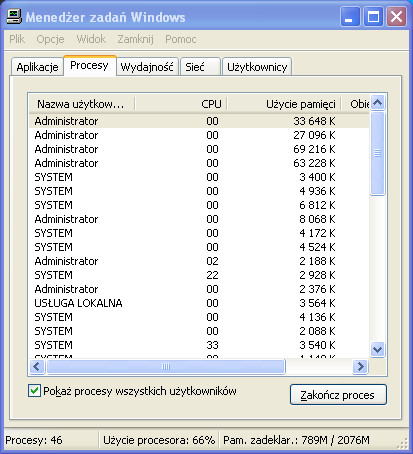Click the Użycie procesora: 66% status entry
Screen dimensions: 413x454
click(x=159, y=440)
